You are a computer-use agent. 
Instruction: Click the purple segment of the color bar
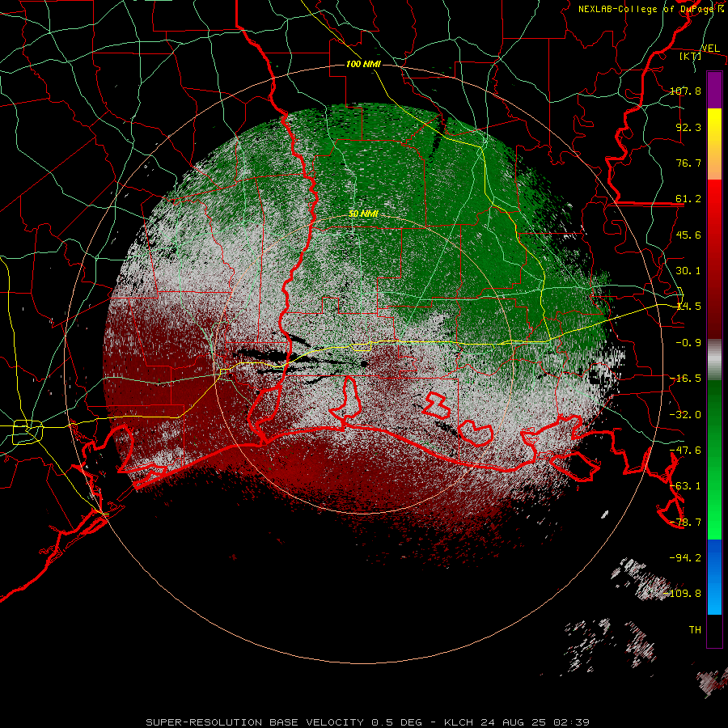pos(714,90)
